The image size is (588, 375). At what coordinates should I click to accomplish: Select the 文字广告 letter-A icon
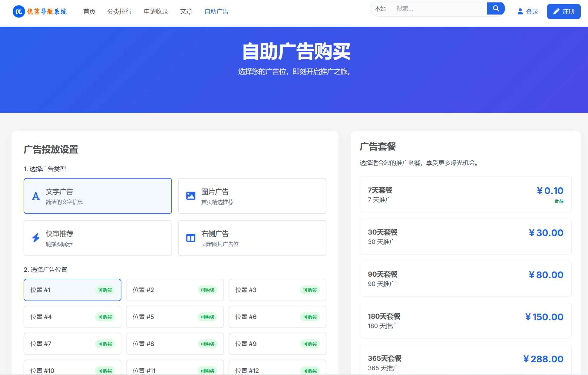[x=36, y=196]
